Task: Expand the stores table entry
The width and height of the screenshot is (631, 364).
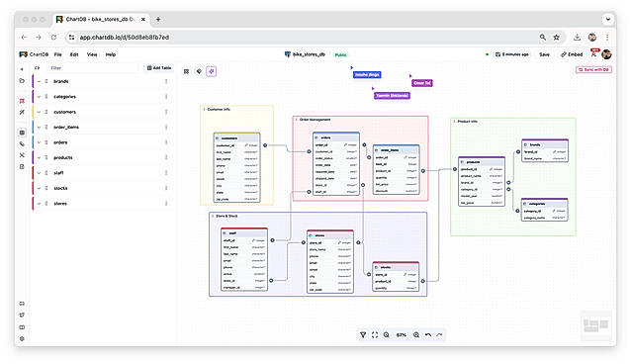Action: 39,204
